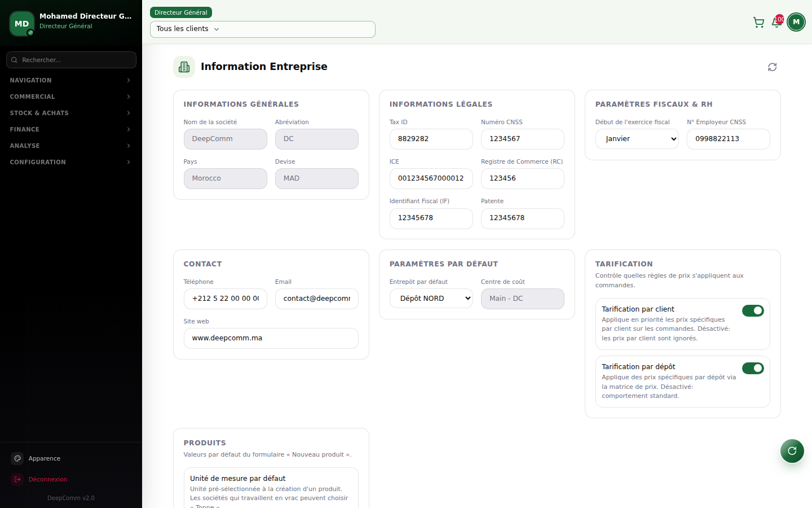The image size is (812, 508).
Task: Click the Tax ID input field
Action: 431,139
